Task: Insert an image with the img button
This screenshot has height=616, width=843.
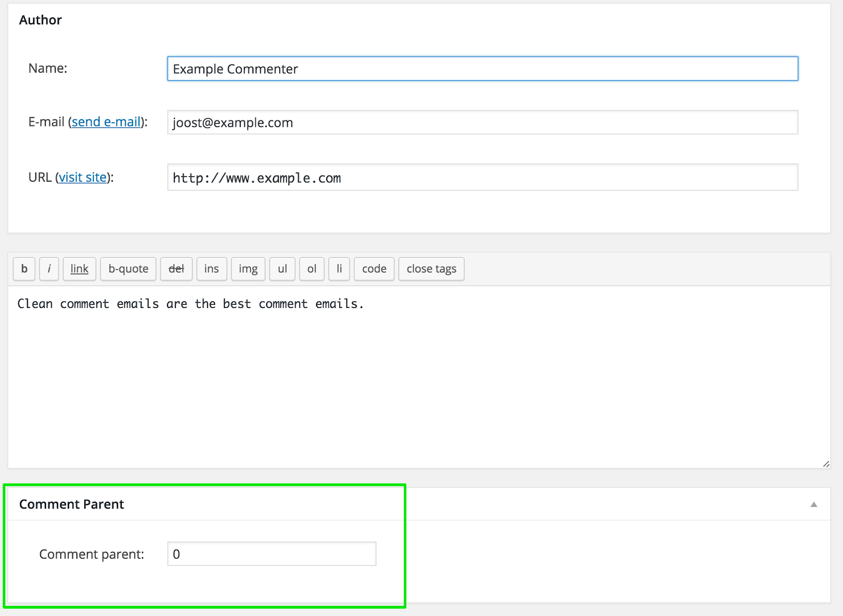Action: pyautogui.click(x=248, y=269)
